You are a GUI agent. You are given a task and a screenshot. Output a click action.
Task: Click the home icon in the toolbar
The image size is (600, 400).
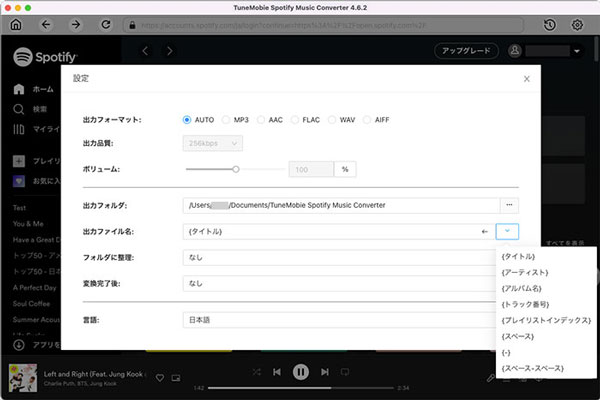tap(16, 25)
